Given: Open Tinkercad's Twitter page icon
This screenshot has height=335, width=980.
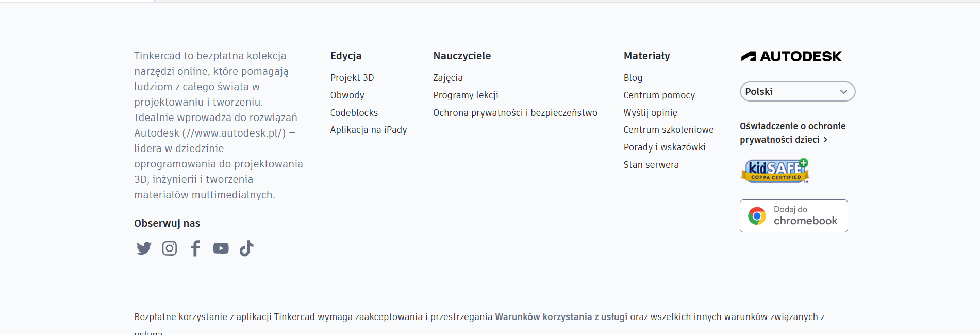Looking at the screenshot, I should click(x=144, y=248).
